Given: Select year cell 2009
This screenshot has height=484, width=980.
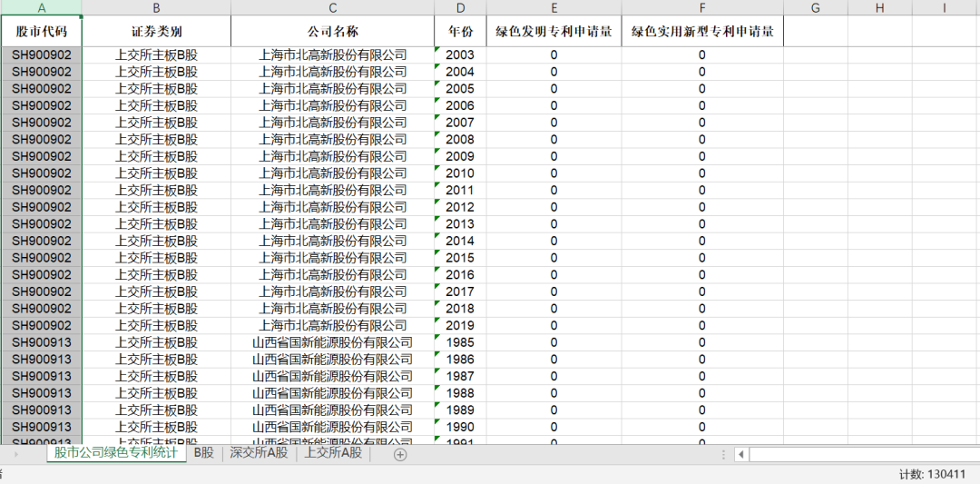Looking at the screenshot, I should click(461, 156).
